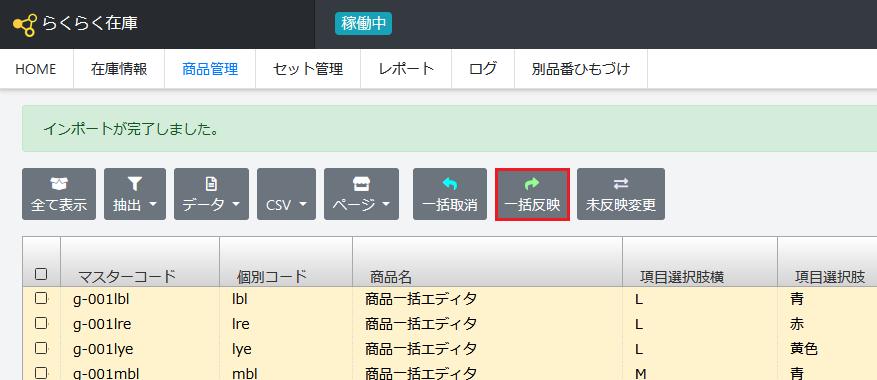Click the funnel icon on 抽出
Image resolution: width=877 pixels, height=380 pixels.
[135, 183]
